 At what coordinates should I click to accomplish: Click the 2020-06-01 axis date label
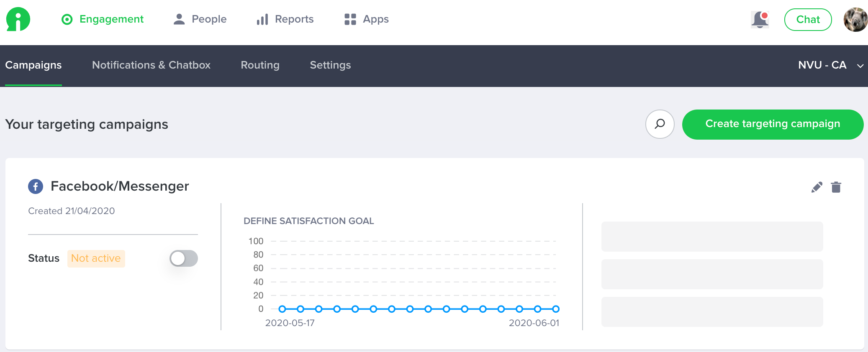click(534, 323)
